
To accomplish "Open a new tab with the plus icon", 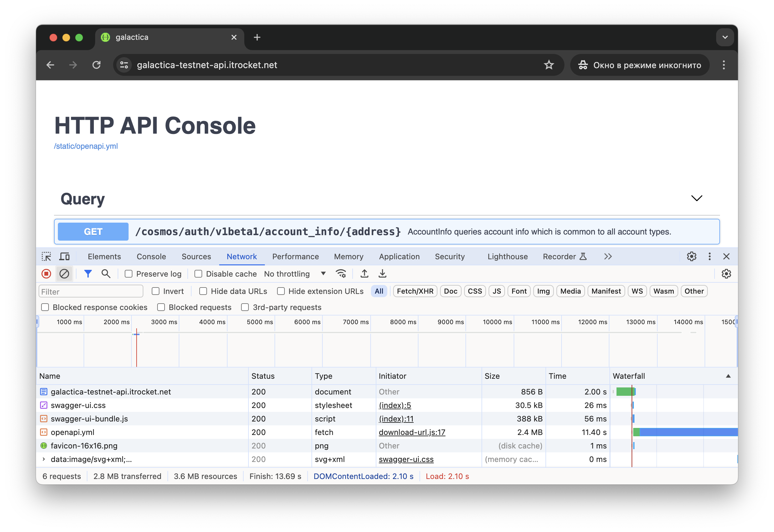I will [x=256, y=37].
